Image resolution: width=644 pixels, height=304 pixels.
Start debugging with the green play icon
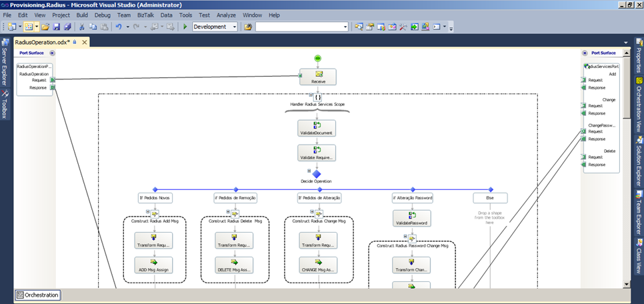point(185,27)
